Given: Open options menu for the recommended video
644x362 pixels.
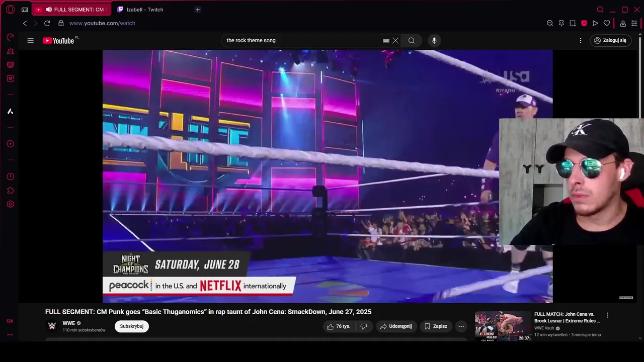Looking at the screenshot, I should tap(607, 315).
